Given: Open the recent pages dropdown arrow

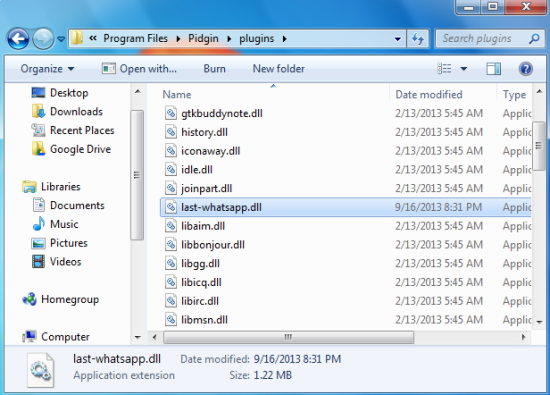Looking at the screenshot, I should click(x=61, y=39).
